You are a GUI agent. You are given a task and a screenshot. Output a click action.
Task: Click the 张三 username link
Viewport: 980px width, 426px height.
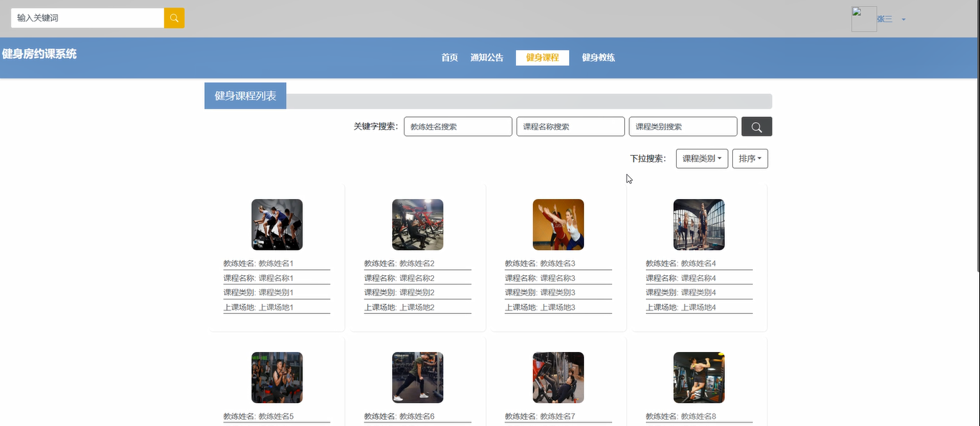884,19
